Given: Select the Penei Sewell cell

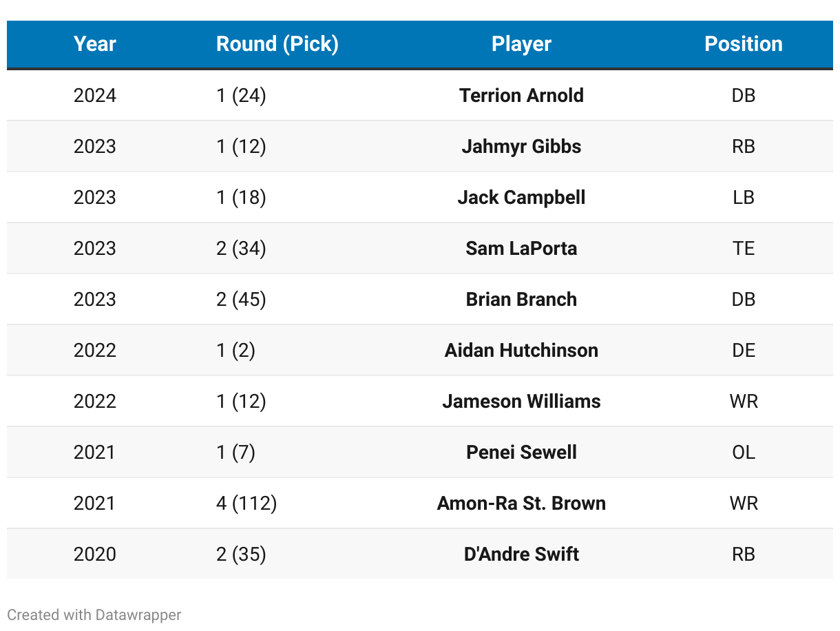Looking at the screenshot, I should (x=521, y=452).
